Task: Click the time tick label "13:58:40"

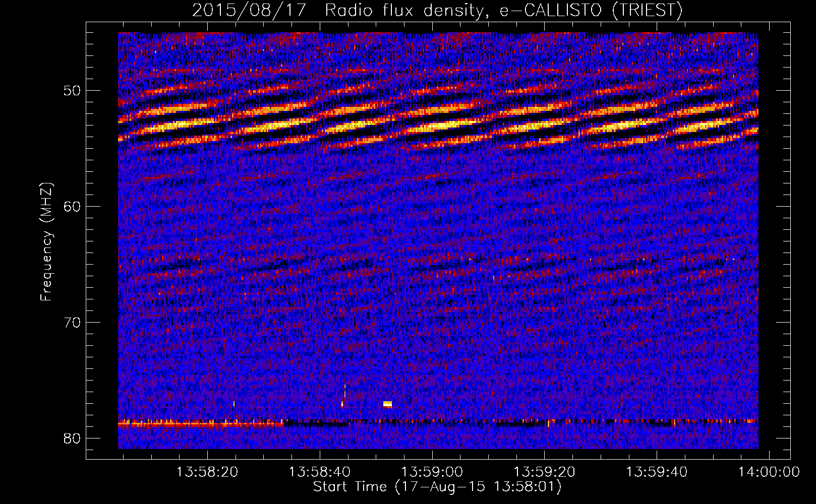Action: point(320,472)
